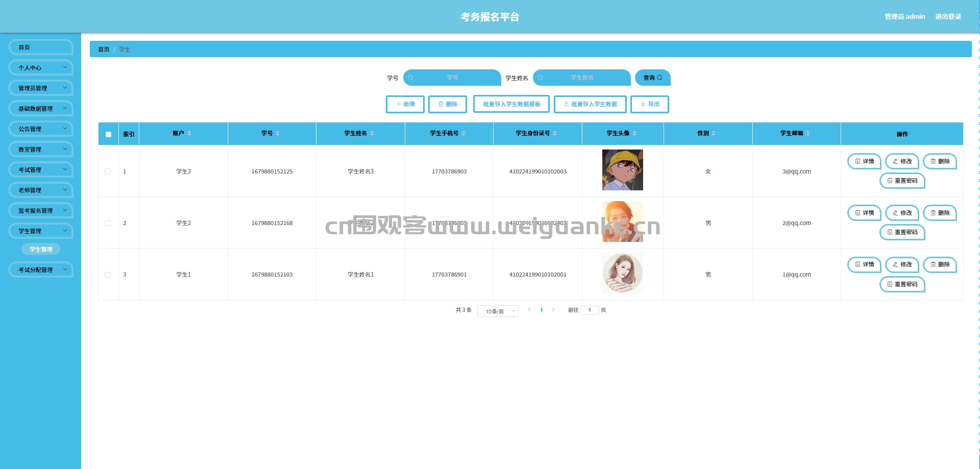Select the 学生管理 submenu item
Screen dimensions: 980x469
[41, 249]
